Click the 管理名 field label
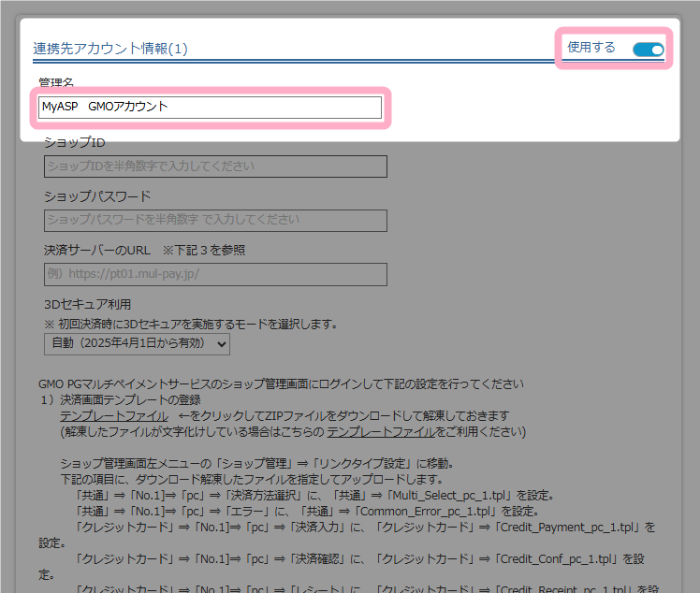This screenshot has width=700, height=593. tap(56, 83)
